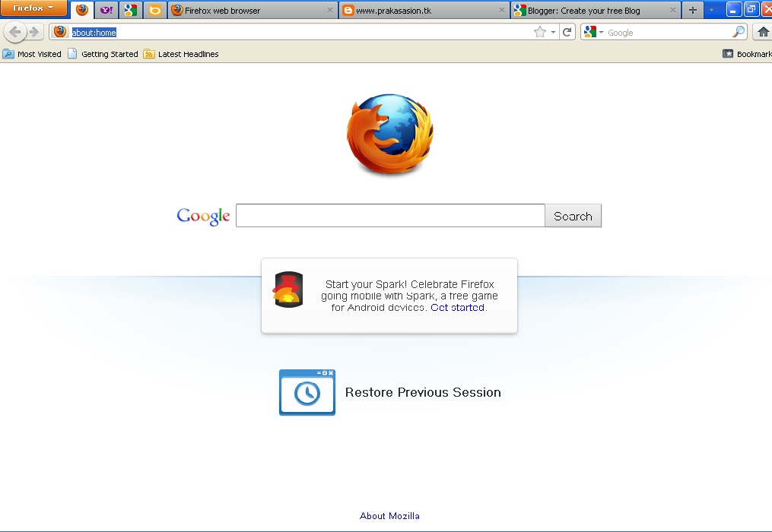Screen dimensions: 772x532
Task: Open the Bookmarks menu on the toolbar
Action: click(747, 54)
